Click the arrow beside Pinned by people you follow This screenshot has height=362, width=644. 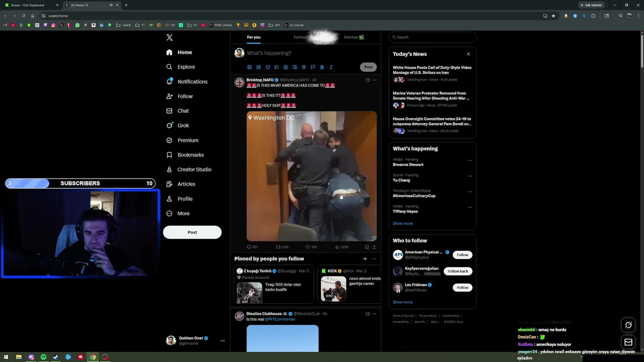click(365, 259)
